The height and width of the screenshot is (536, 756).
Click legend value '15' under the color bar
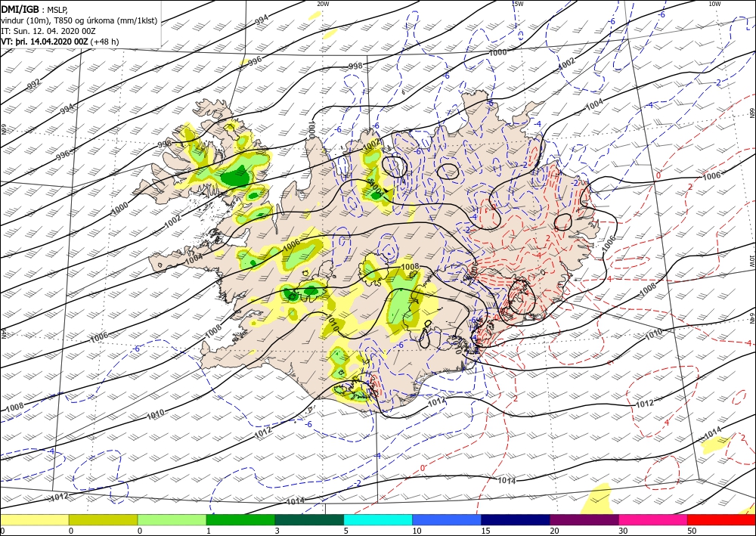(x=485, y=531)
